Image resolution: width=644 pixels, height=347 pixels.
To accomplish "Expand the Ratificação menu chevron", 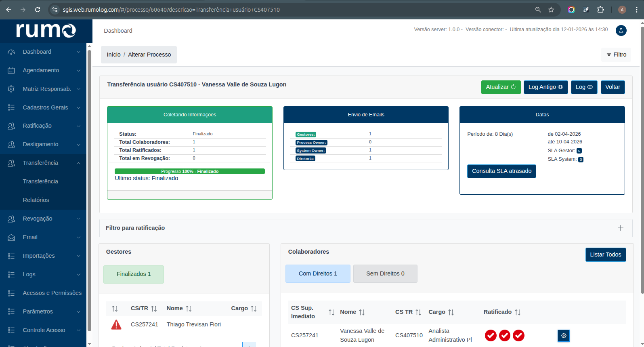I will (78, 126).
